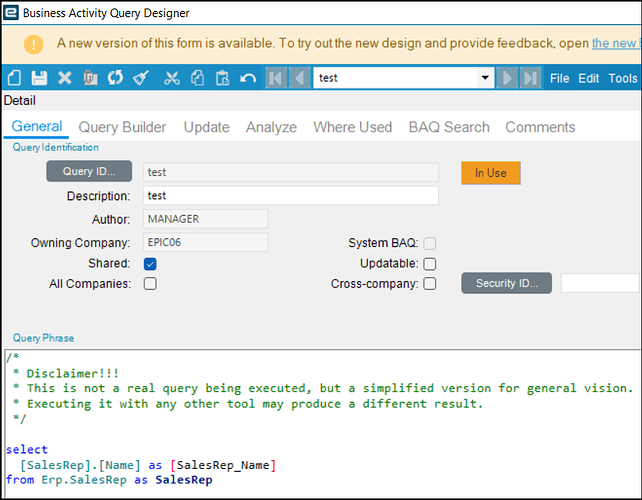Open the File menu
Image resolution: width=642 pixels, height=500 pixels.
[x=560, y=78]
